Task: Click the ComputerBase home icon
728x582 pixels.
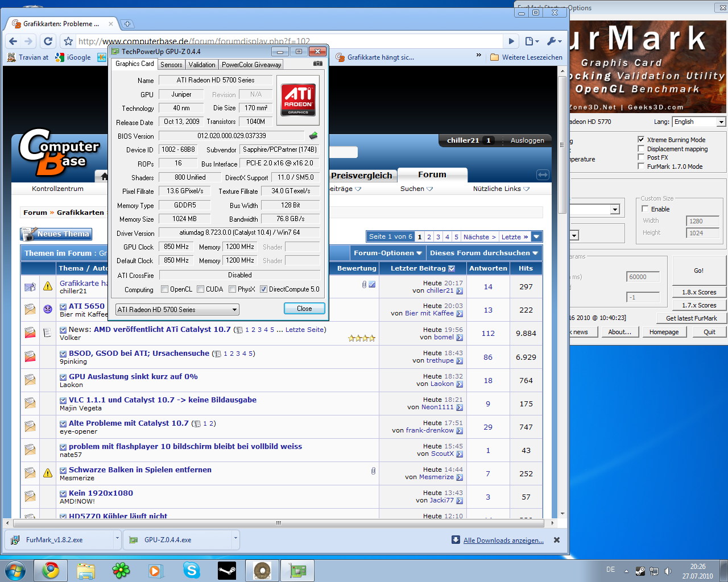Action: 104,176
